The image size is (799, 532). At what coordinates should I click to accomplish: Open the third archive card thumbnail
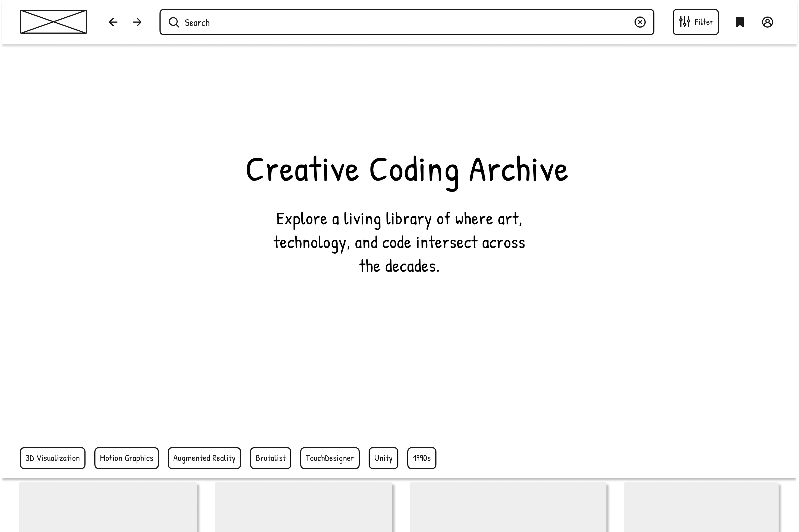508,507
